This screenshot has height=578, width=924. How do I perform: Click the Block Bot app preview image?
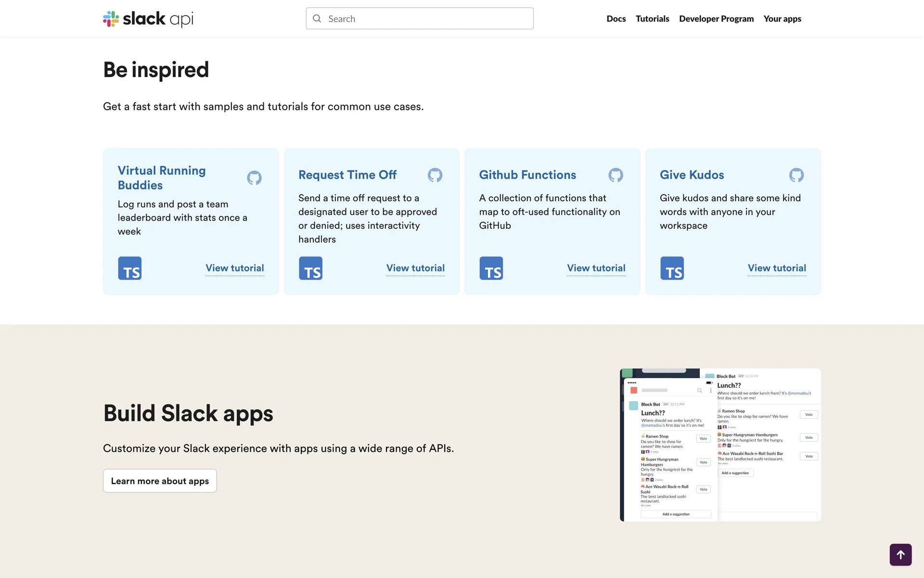click(720, 445)
